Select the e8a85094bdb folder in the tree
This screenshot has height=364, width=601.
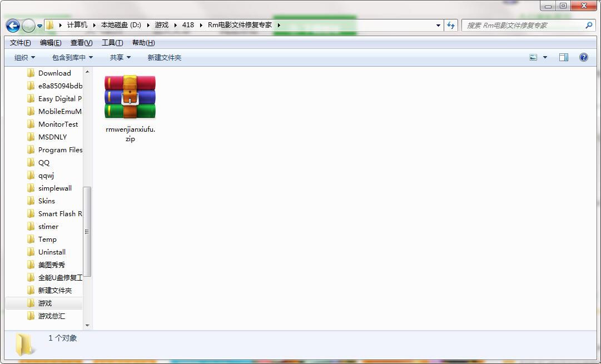[60, 86]
